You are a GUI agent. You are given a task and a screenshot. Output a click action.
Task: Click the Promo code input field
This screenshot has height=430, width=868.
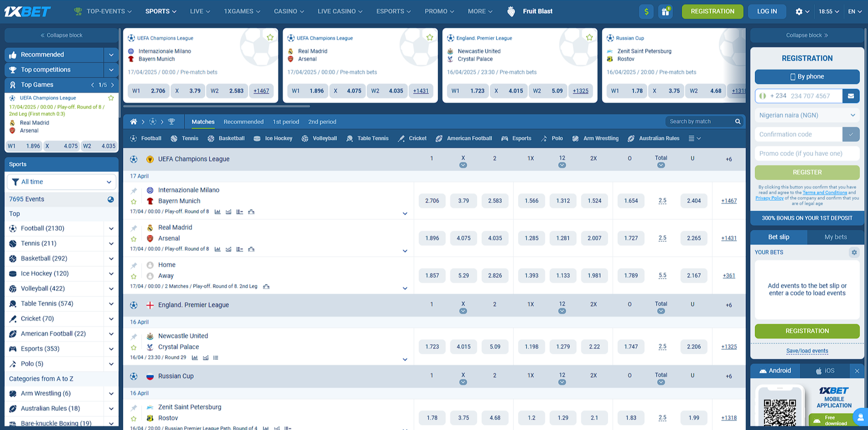tap(806, 153)
